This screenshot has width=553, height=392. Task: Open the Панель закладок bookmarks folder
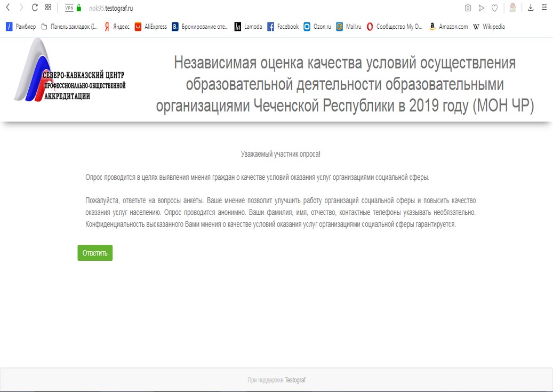point(69,27)
